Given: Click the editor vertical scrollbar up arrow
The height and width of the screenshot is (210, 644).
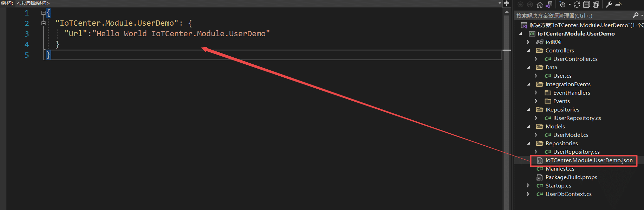Looking at the screenshot, I should (x=507, y=12).
